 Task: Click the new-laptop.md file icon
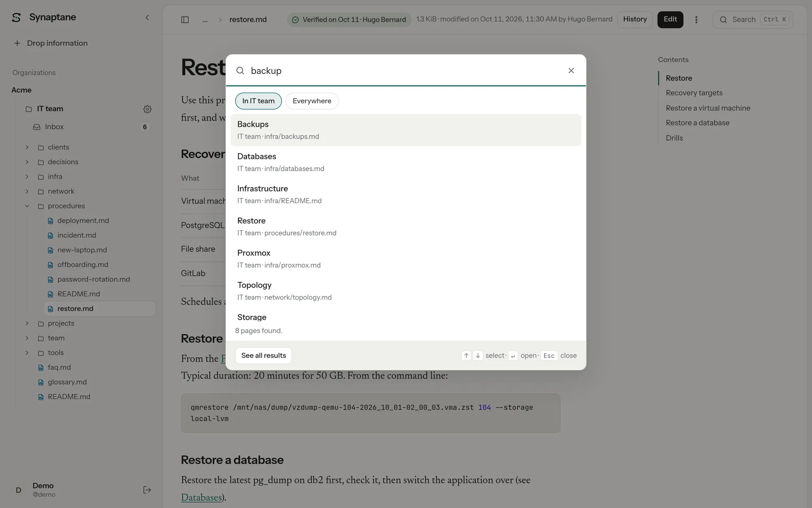pos(50,250)
